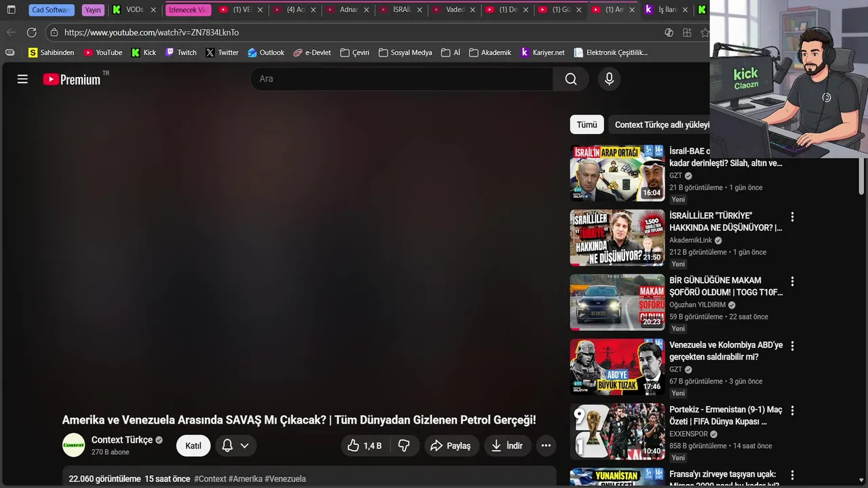Click the search magnifier button
The image size is (868, 488).
click(571, 79)
